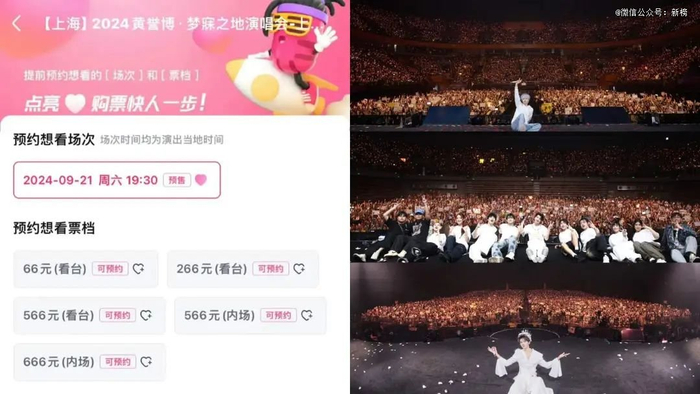The height and width of the screenshot is (394, 700).
Task: Tap heart icon on 566元 (看台) tier
Action: coord(146,315)
